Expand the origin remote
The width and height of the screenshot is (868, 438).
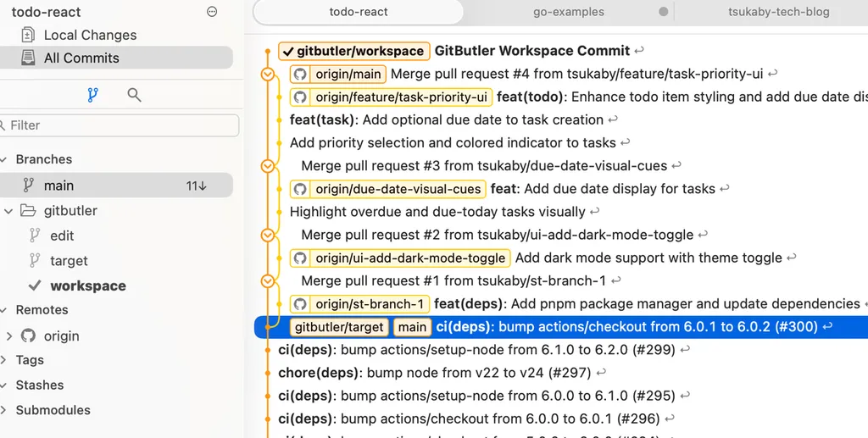pos(8,335)
